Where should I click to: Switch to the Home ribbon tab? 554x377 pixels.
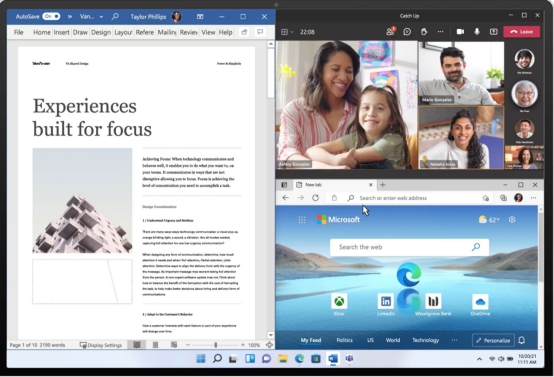tap(42, 32)
